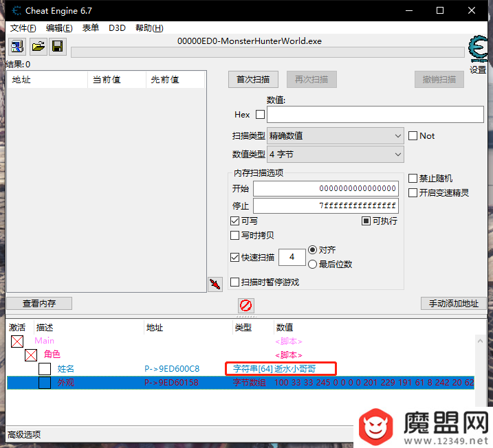Activate the 姓名 entry checkbox

click(45, 369)
